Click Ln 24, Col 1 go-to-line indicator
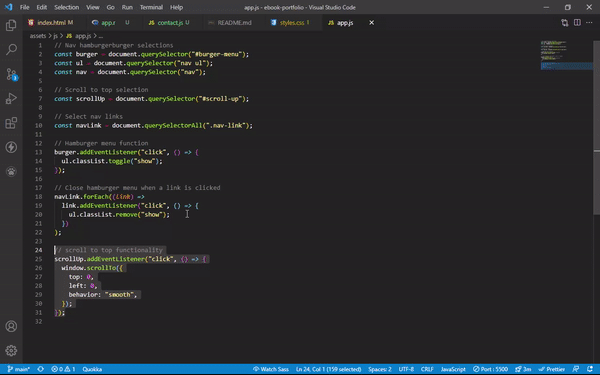This screenshot has height=375, width=600. pos(328,369)
